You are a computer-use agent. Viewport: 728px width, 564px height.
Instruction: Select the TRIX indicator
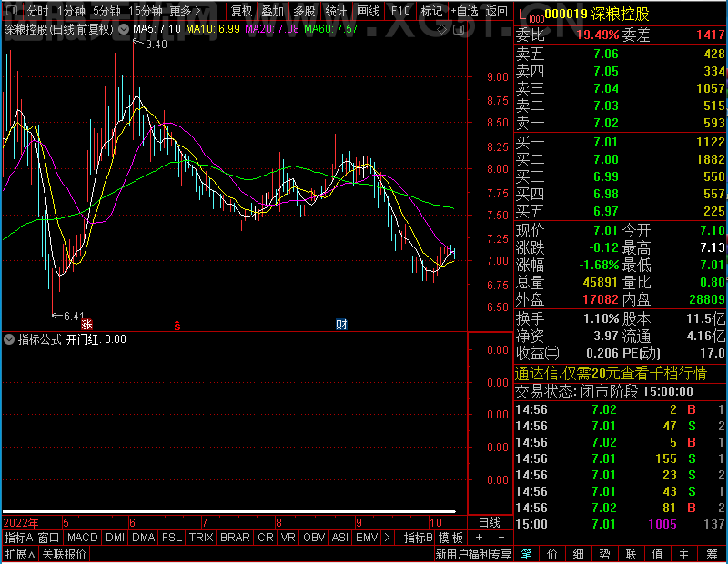click(x=201, y=538)
